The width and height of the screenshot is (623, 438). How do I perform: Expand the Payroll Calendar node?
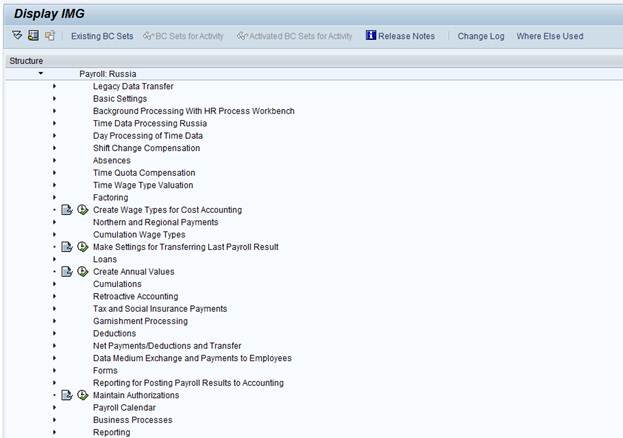[x=54, y=407]
